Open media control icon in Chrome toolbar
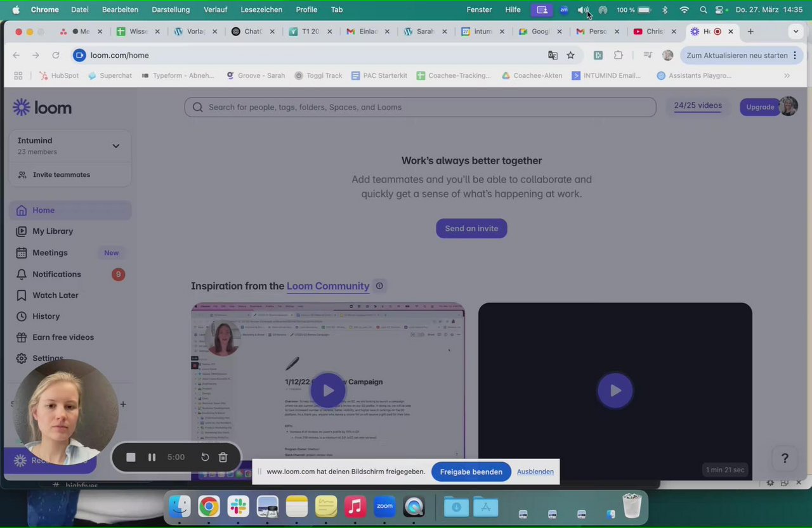The height and width of the screenshot is (528, 812). click(x=648, y=55)
